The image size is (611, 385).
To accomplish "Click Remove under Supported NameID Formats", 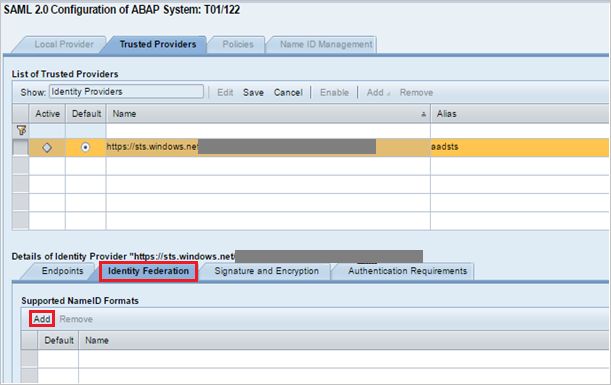I will 76,319.
